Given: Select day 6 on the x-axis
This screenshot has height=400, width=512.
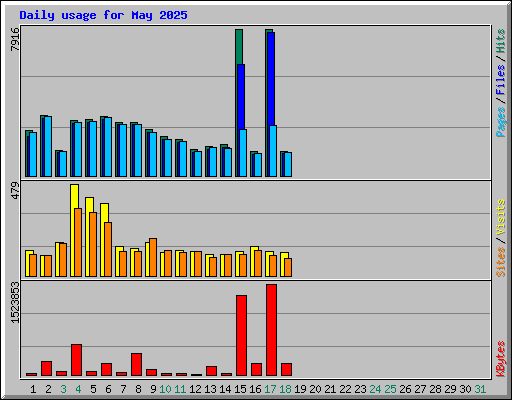Looking at the screenshot, I should pos(108,389).
